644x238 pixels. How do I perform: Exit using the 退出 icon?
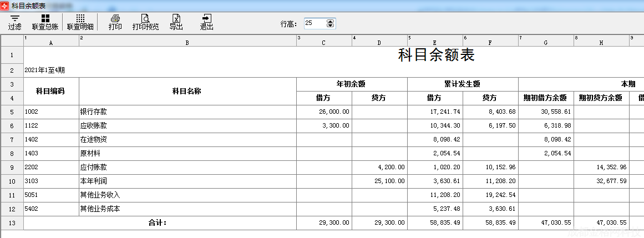207,22
